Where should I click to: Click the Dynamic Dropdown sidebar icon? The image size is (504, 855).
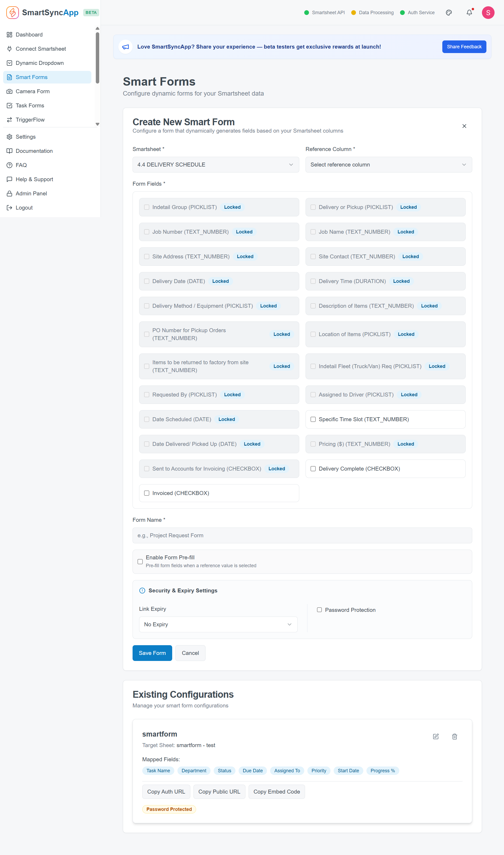[9, 63]
